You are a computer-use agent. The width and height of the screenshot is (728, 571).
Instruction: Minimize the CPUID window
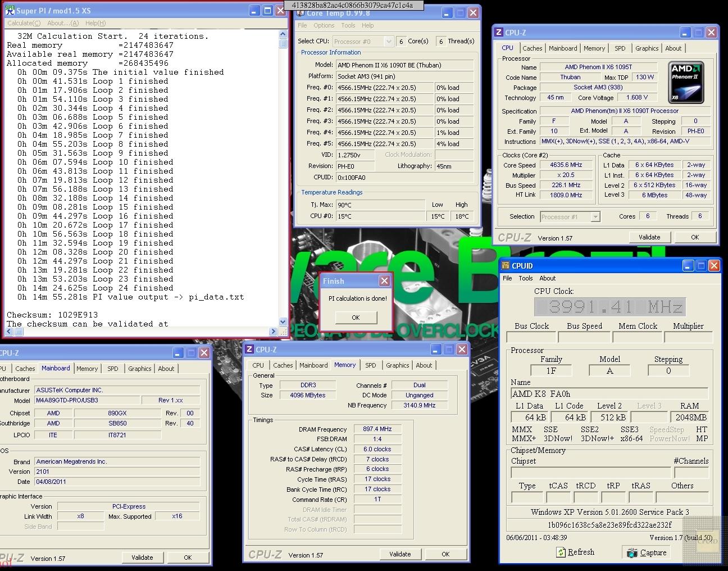tap(688, 265)
